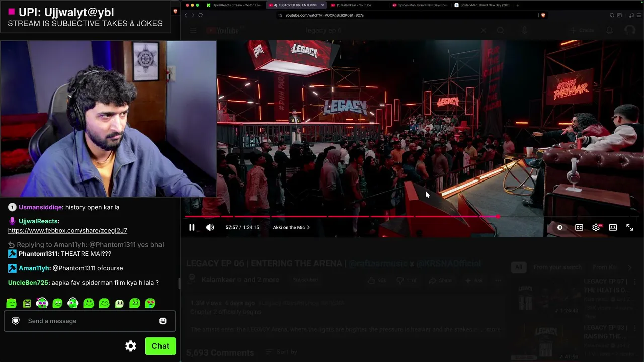
Task: Turn on closed captions (CC)
Action: (x=579, y=227)
